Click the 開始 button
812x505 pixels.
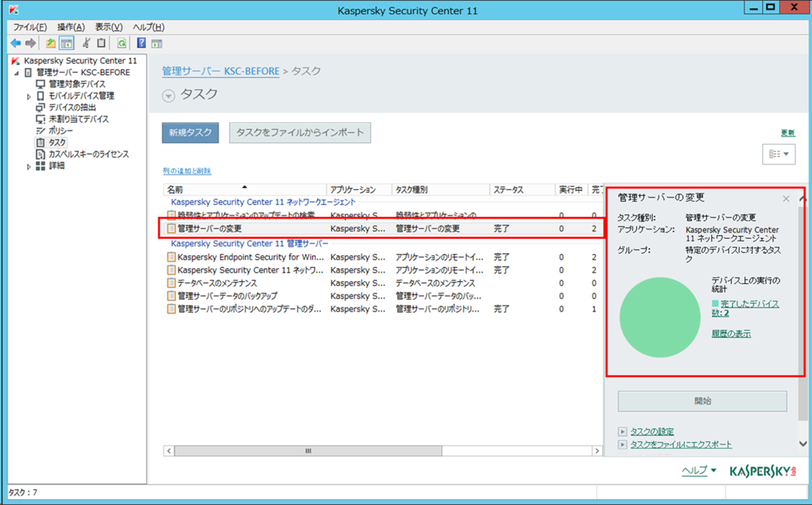[702, 401]
